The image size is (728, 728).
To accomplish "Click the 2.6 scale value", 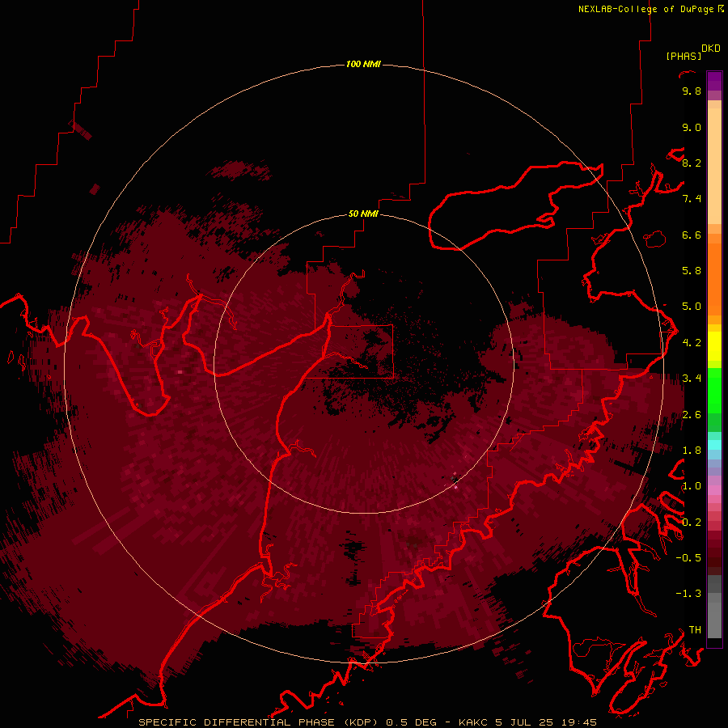I will click(692, 415).
